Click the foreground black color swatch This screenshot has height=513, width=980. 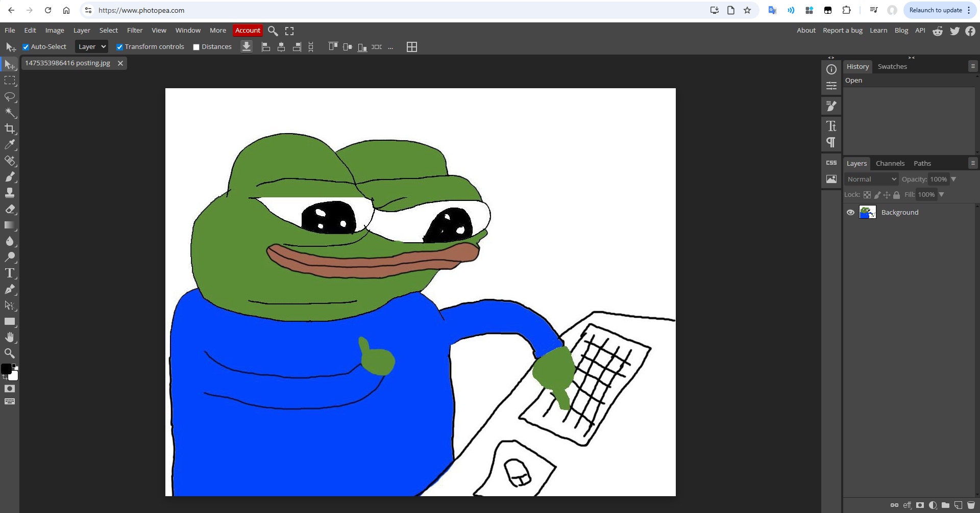6,369
